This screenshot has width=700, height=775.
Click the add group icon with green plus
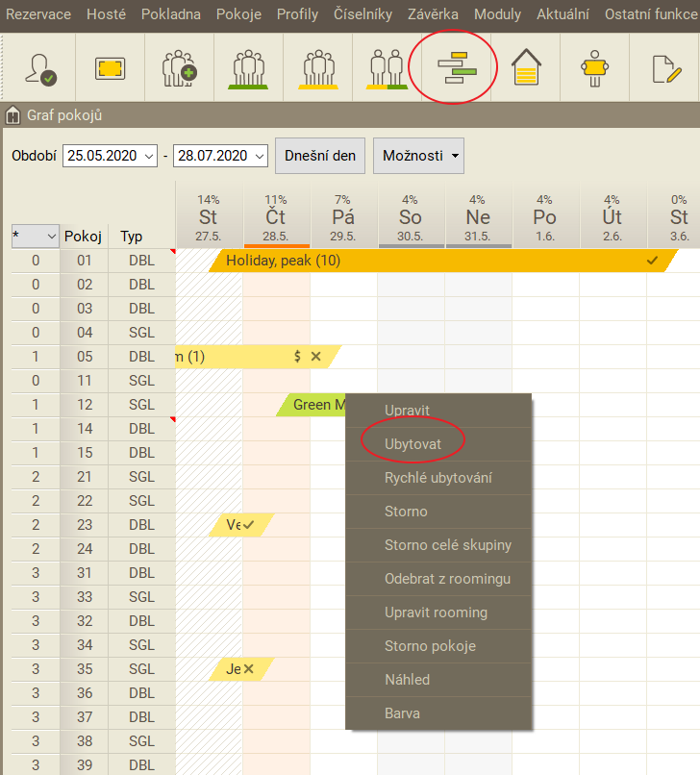pos(179,69)
